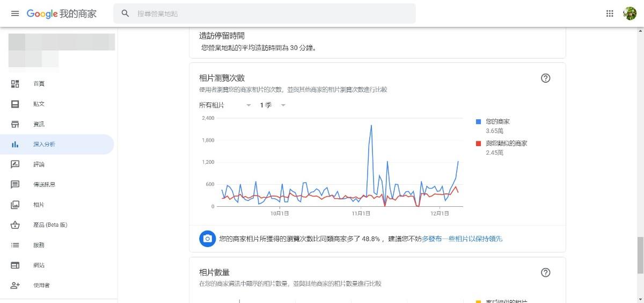Open the Google apps grid
This screenshot has height=303, width=644.
(x=610, y=13)
